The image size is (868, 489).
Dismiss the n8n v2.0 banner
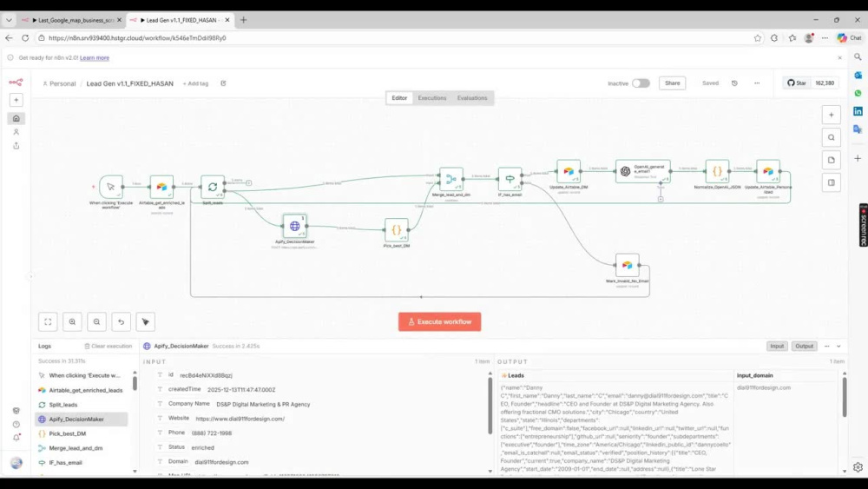tap(839, 57)
